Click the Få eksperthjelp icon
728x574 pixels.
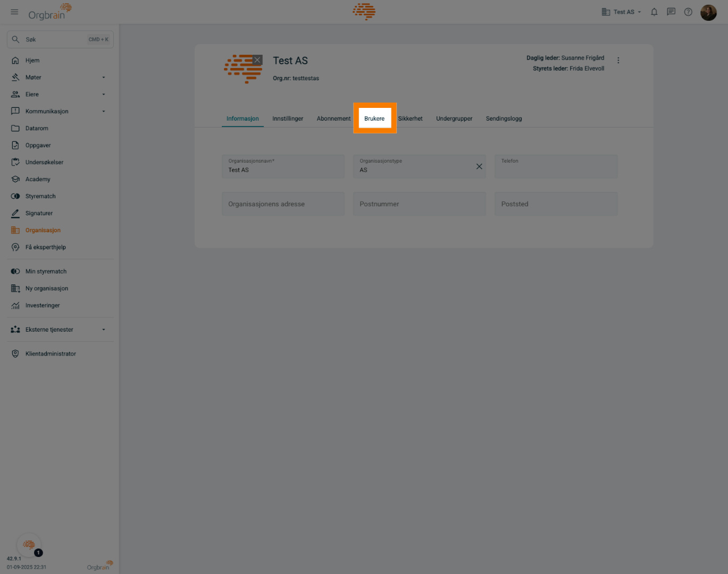15,248
